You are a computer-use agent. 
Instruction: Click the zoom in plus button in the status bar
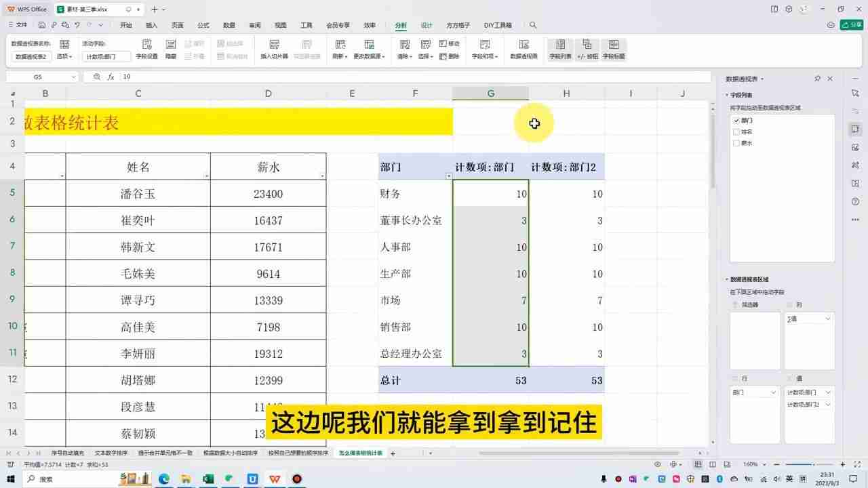[x=843, y=464]
